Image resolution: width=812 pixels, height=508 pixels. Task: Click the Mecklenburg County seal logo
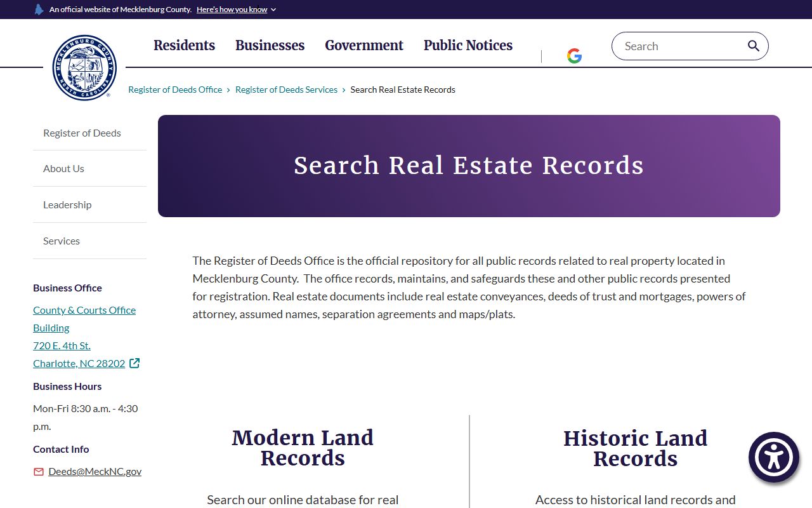pyautogui.click(x=84, y=67)
